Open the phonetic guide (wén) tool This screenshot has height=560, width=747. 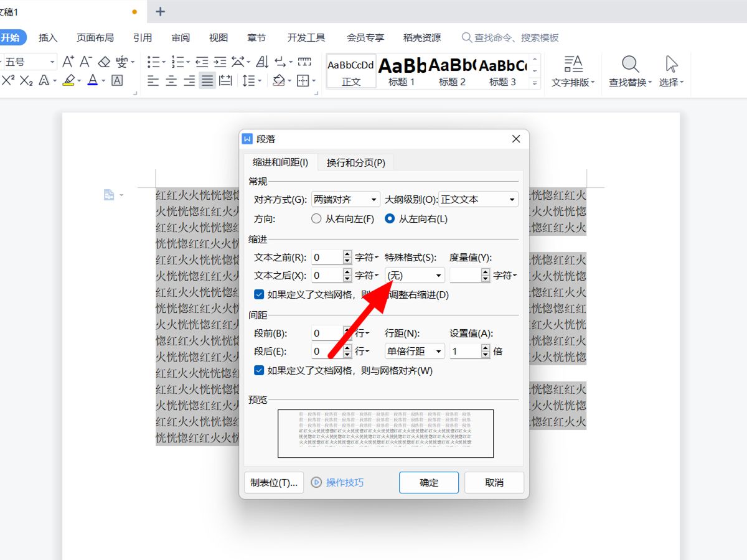point(123,62)
